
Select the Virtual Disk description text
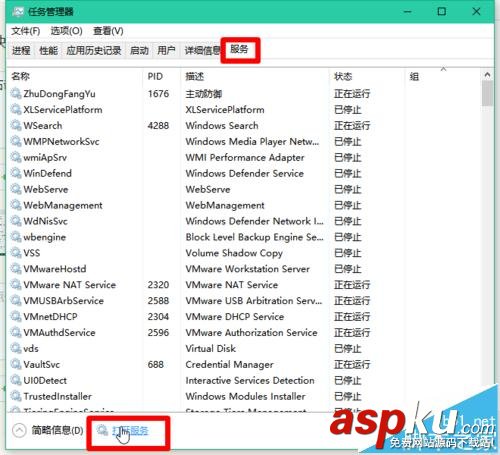(x=210, y=348)
